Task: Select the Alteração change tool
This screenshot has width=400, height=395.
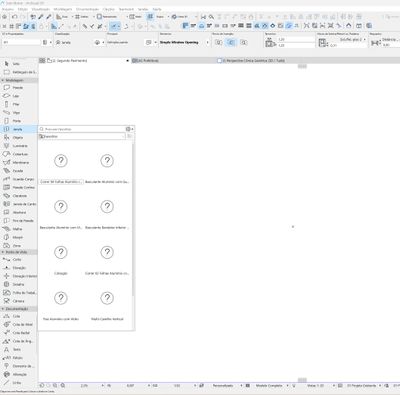Action: 18,375
